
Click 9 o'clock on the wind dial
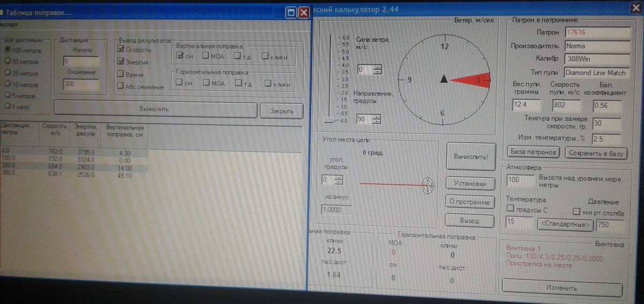point(409,80)
